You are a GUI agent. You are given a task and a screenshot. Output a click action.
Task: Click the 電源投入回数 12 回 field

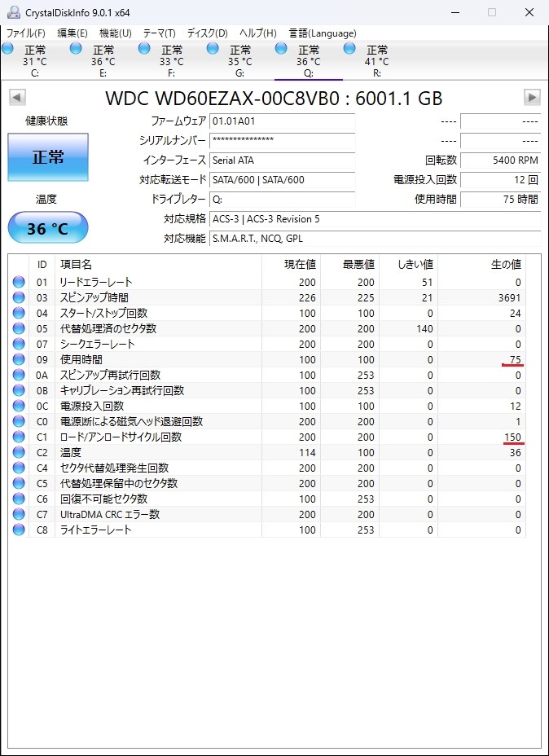point(500,180)
